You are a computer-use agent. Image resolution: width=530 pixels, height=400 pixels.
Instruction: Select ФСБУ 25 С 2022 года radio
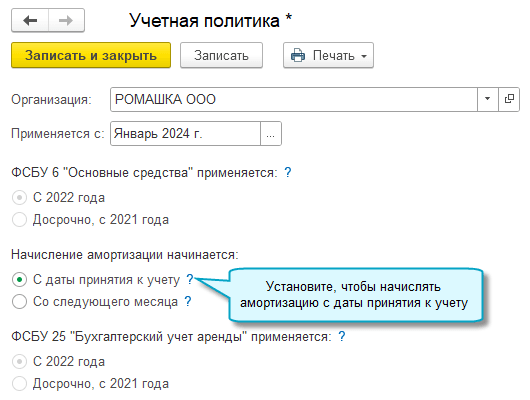(x=19, y=361)
